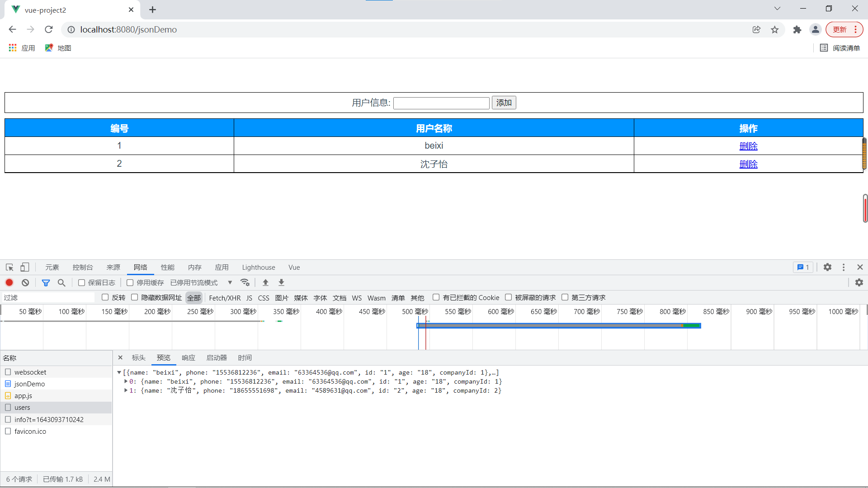Screen dimensions: 868x488
Task: Click the share page icon
Action: [x=756, y=29]
